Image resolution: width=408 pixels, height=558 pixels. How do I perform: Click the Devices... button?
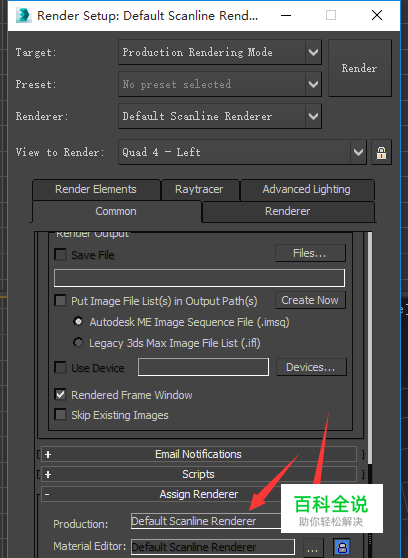pos(311,367)
